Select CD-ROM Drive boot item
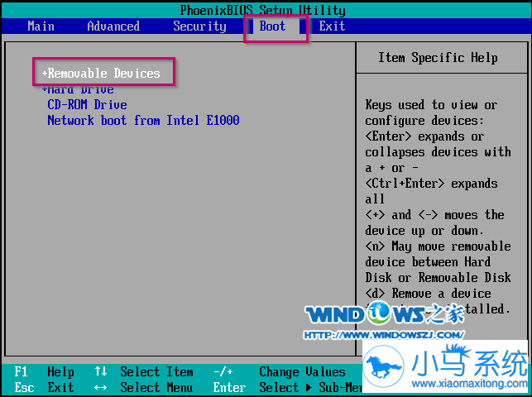 87,104
